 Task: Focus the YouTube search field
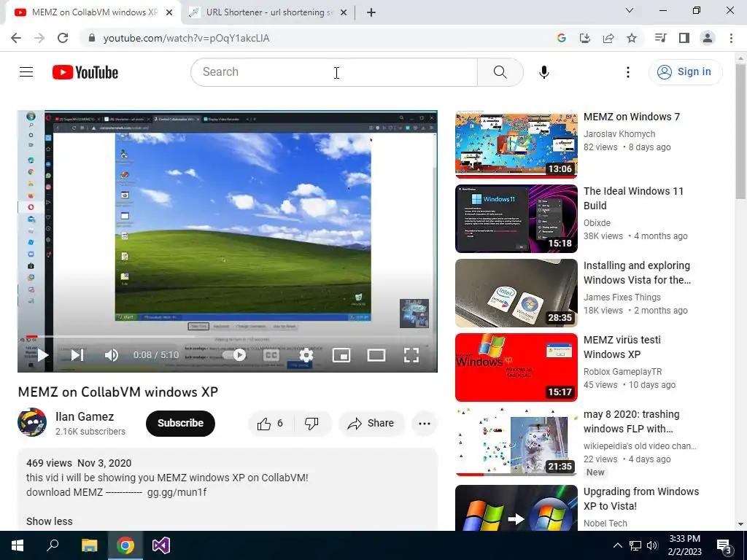coord(334,72)
